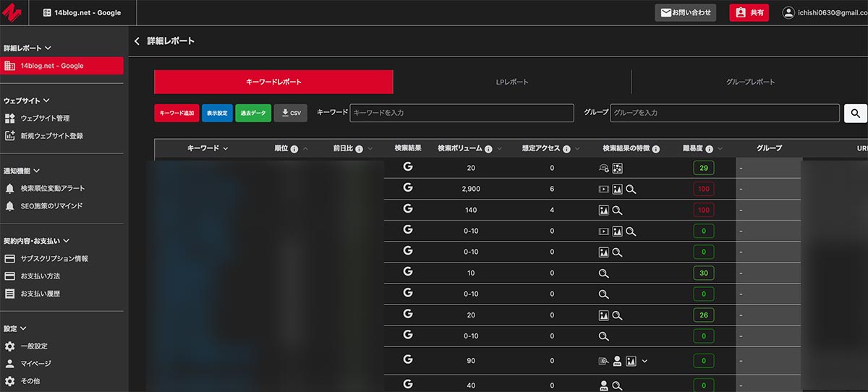The width and height of the screenshot is (868, 392).
Task: Click the red app logo in the top-left corner
Action: pyautogui.click(x=12, y=13)
